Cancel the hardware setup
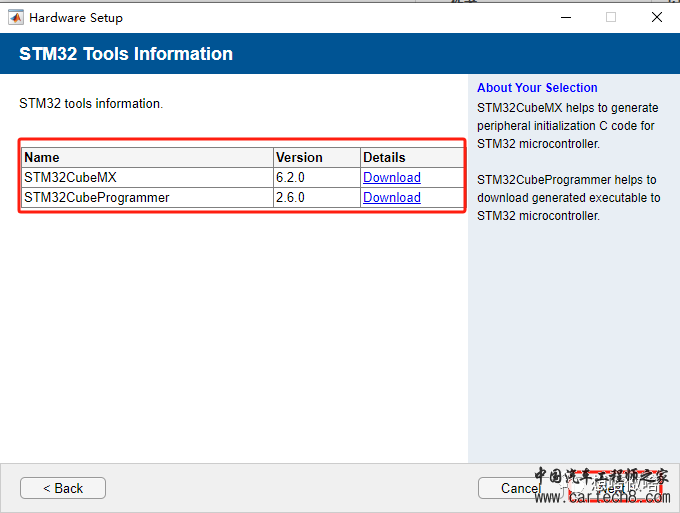Screen dimensions: 680x513 tap(520, 488)
